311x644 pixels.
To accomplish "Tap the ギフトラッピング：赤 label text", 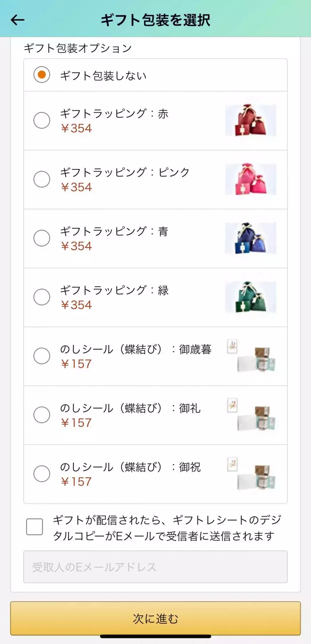I will click(114, 114).
